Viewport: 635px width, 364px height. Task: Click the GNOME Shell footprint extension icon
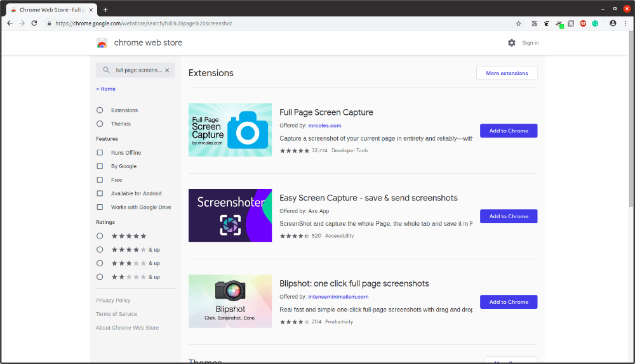[x=545, y=23]
